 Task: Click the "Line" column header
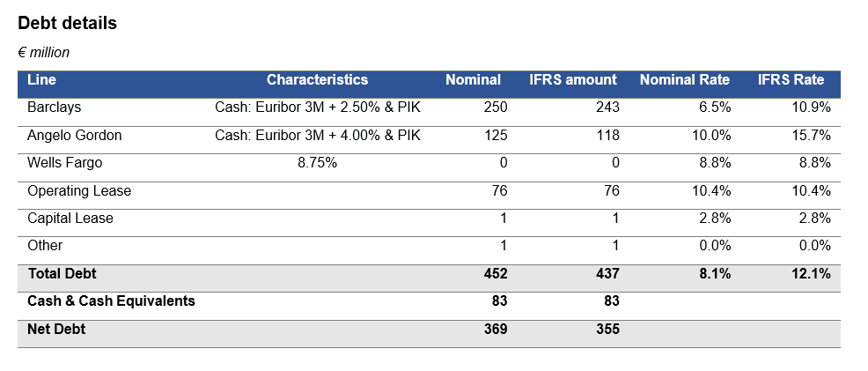41,80
